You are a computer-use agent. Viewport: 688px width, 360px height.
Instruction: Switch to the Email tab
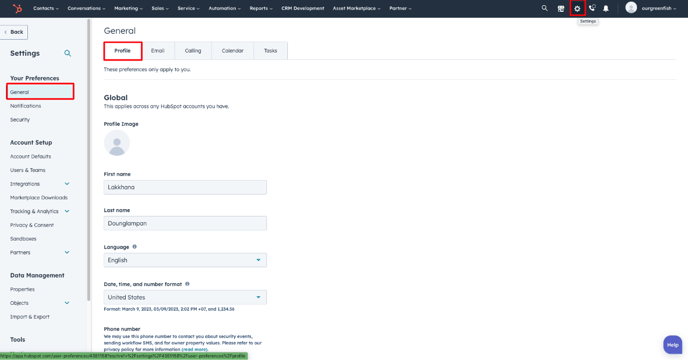(158, 51)
